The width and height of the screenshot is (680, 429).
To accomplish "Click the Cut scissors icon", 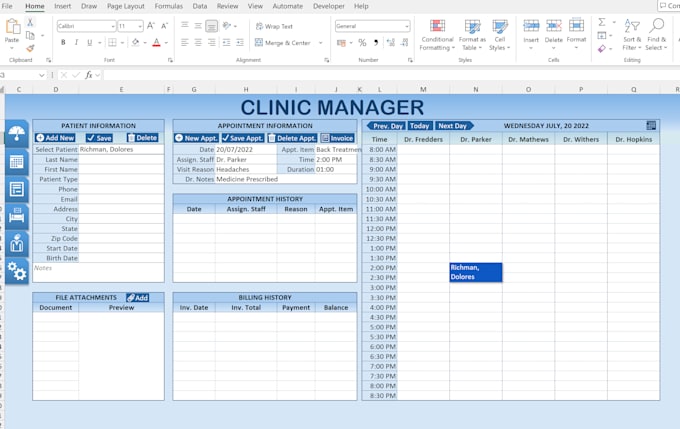I will pos(30,23).
